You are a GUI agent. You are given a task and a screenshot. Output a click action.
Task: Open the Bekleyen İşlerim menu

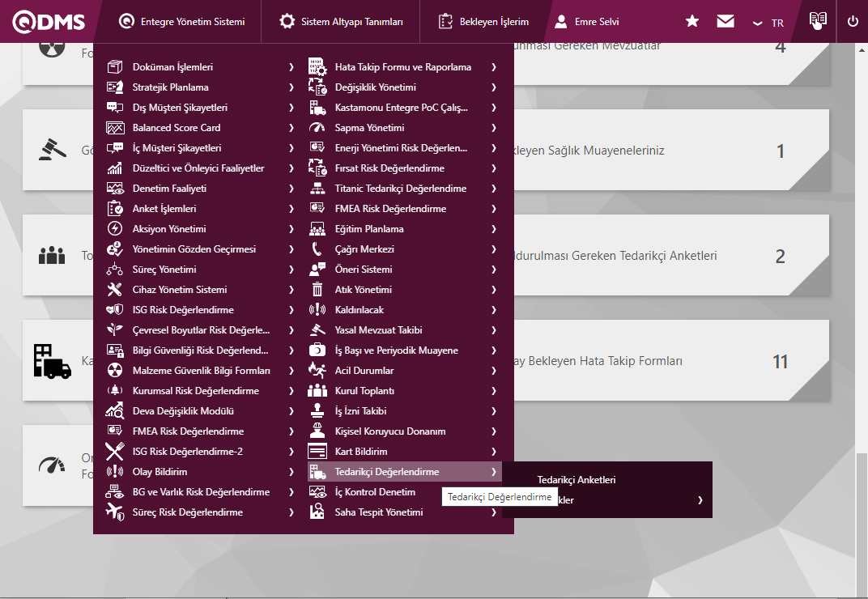click(483, 22)
